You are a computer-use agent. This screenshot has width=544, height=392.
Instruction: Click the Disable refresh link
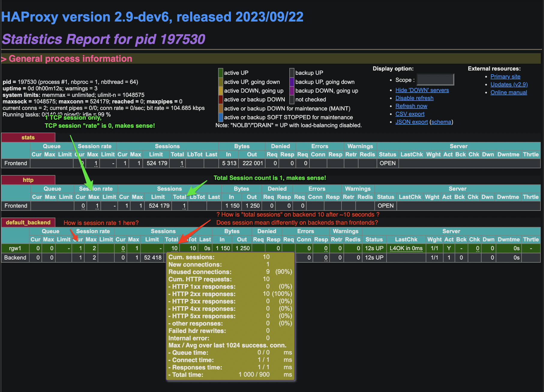click(414, 98)
